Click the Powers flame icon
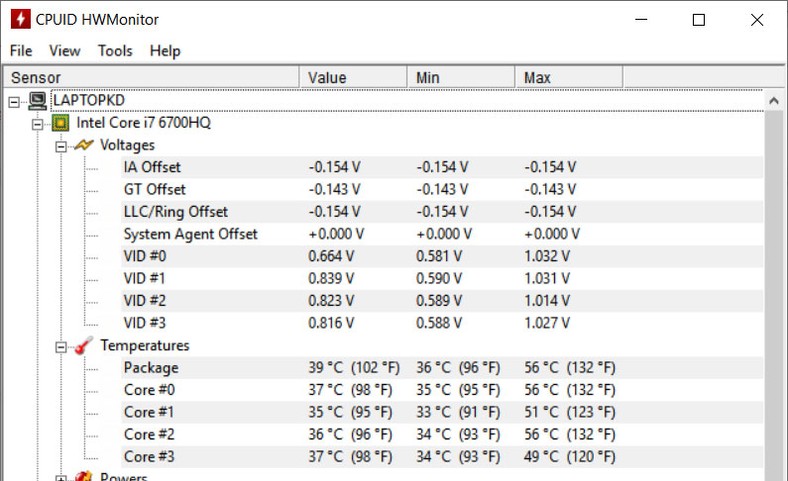This screenshot has width=788, height=481. click(x=83, y=476)
